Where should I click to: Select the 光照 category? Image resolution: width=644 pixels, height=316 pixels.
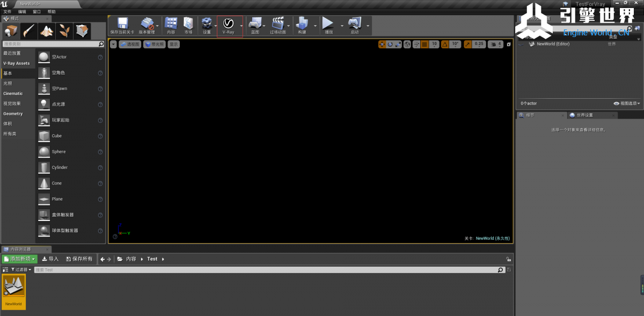click(x=18, y=84)
